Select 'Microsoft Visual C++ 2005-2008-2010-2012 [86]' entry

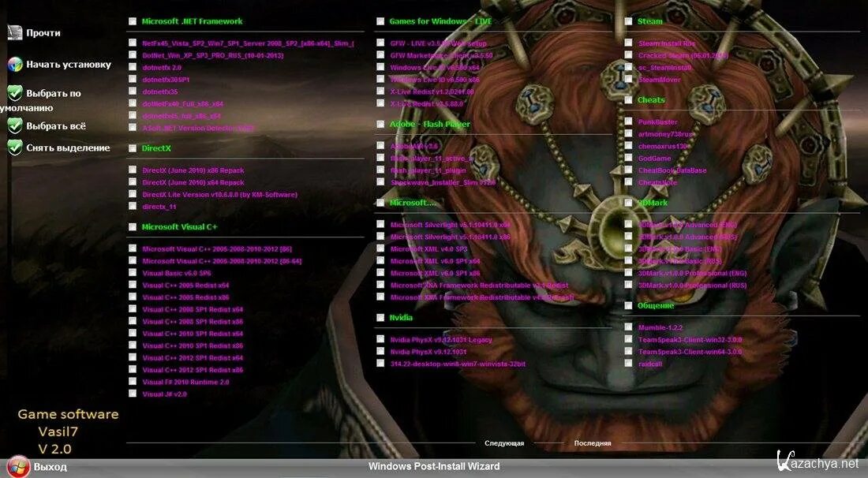tap(217, 249)
